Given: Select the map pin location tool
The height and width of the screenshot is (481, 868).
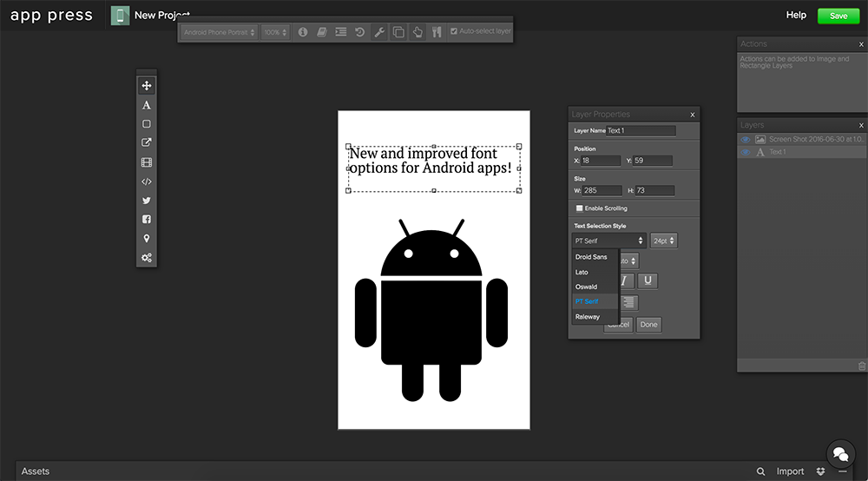Looking at the screenshot, I should coord(146,239).
